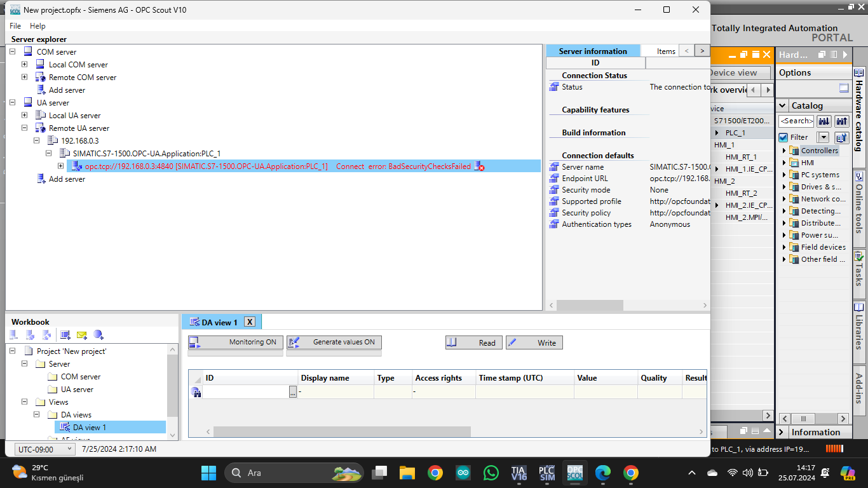This screenshot has height=488, width=868.
Task: Collapse the UA server tree node
Action: tap(13, 102)
